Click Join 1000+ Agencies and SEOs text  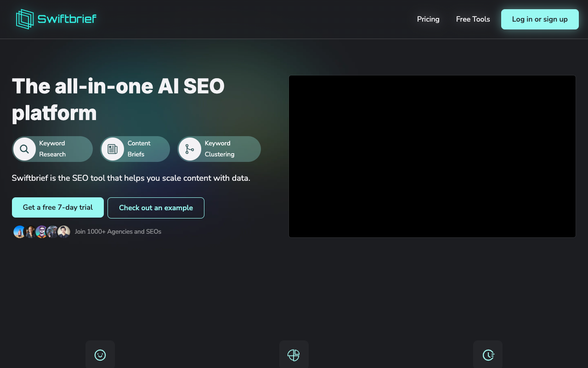118,232
